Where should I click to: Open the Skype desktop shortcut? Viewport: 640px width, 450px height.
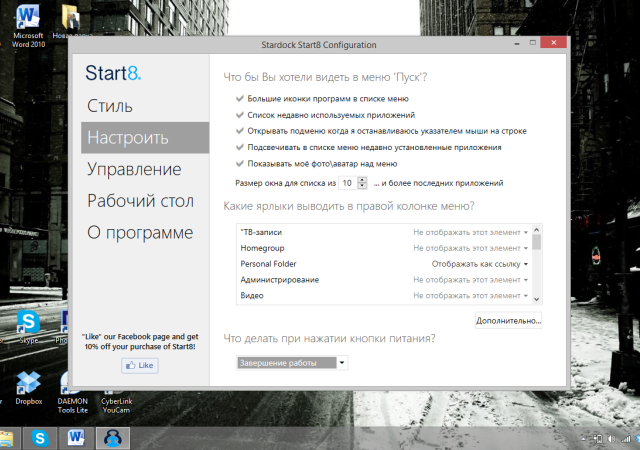click(x=29, y=327)
